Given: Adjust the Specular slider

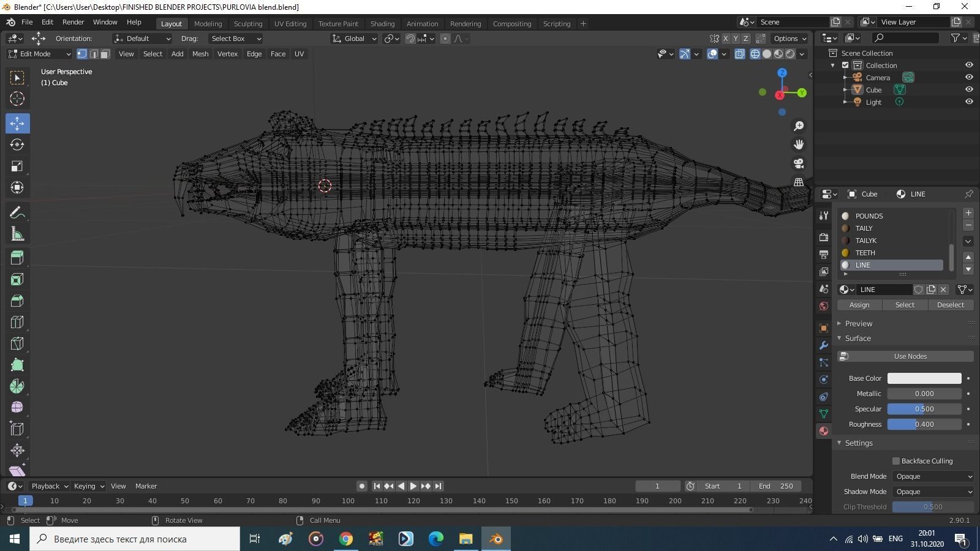Looking at the screenshot, I should coord(924,409).
